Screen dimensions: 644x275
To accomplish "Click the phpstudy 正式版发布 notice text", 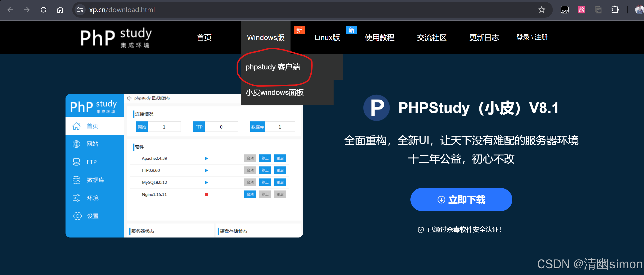I will (152, 98).
